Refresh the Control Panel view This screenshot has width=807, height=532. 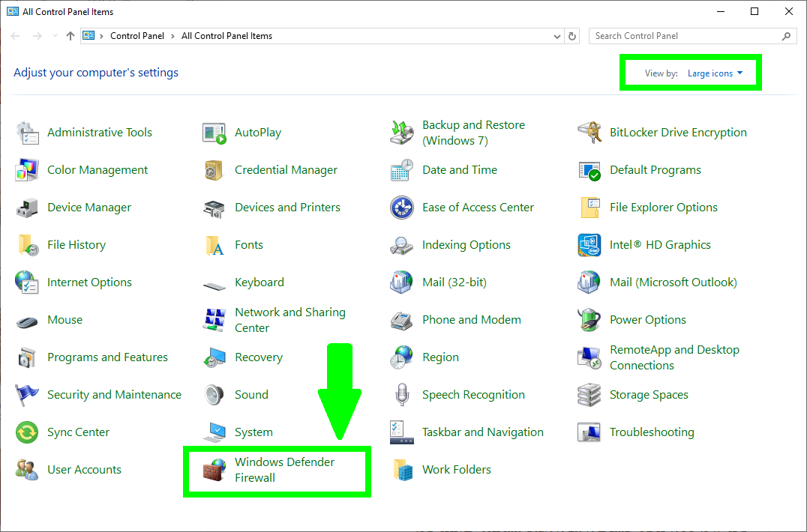pyautogui.click(x=573, y=36)
